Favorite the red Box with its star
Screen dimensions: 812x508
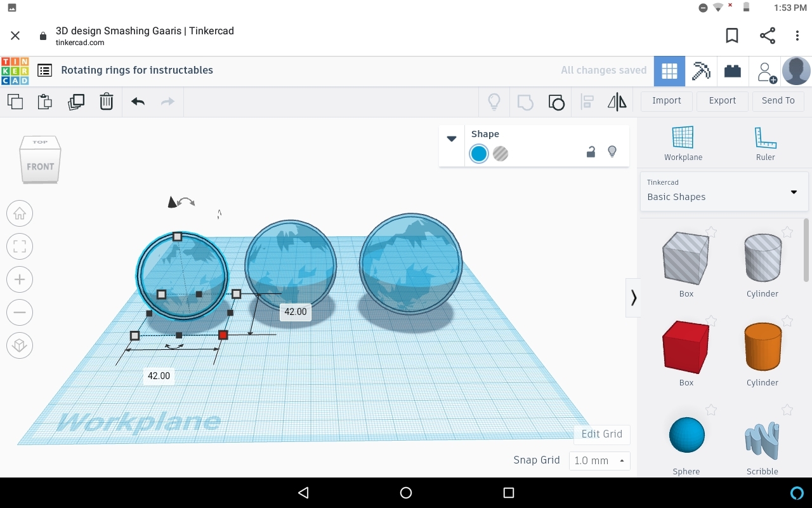711,321
